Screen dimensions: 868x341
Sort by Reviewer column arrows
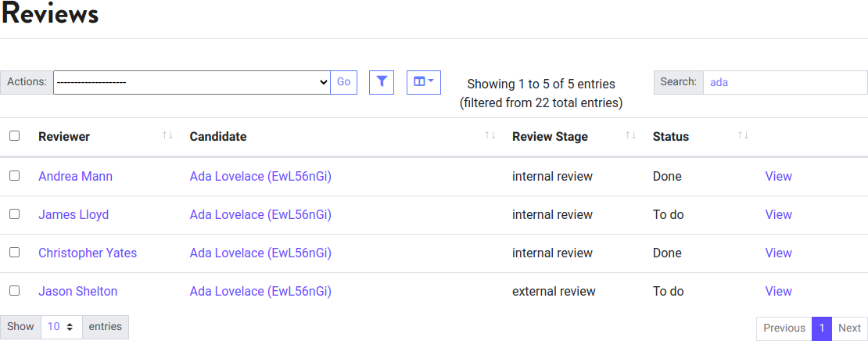click(167, 136)
